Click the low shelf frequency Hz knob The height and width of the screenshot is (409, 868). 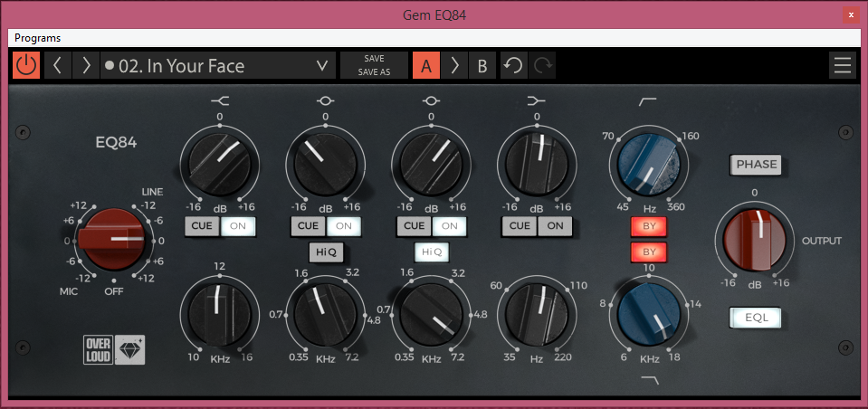coord(537,315)
